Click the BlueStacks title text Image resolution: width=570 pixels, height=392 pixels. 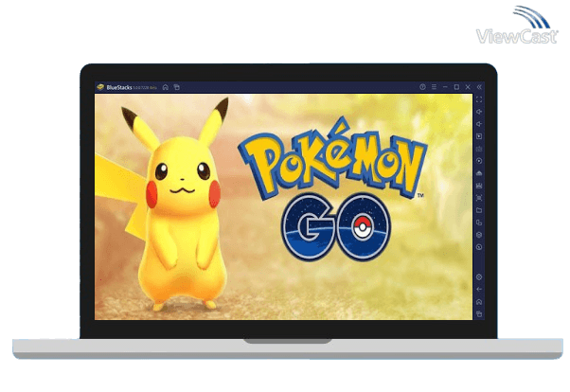[x=119, y=87]
